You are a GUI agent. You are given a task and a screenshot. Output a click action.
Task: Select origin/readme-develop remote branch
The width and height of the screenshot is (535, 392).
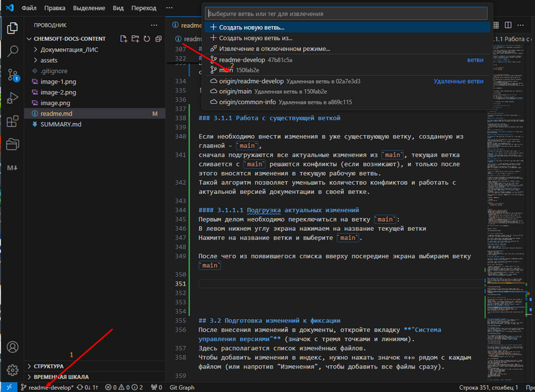coord(347,81)
